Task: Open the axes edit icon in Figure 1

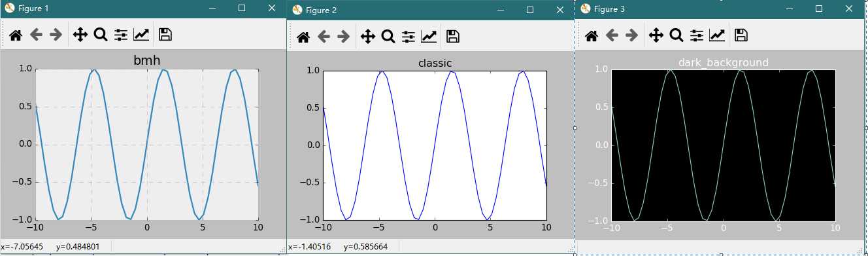Action: [141, 35]
